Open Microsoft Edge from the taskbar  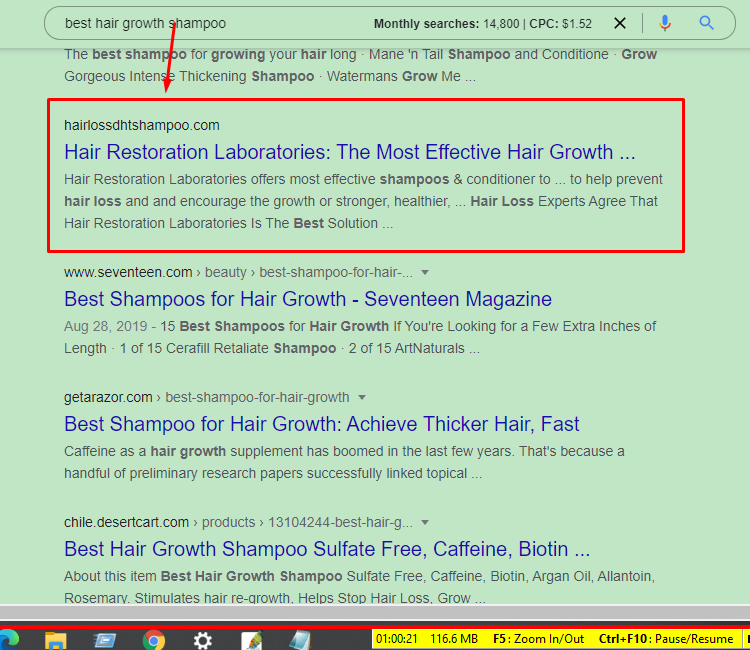click(8, 639)
